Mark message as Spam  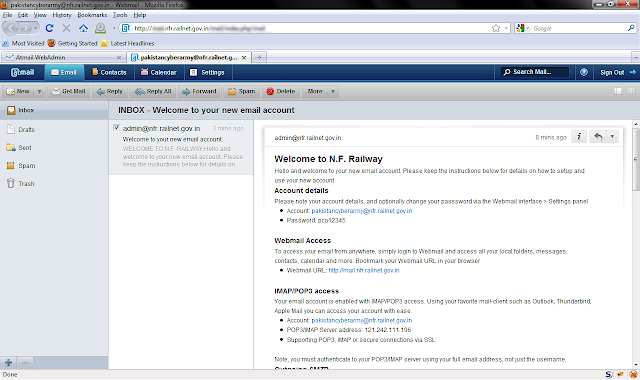(x=242, y=91)
